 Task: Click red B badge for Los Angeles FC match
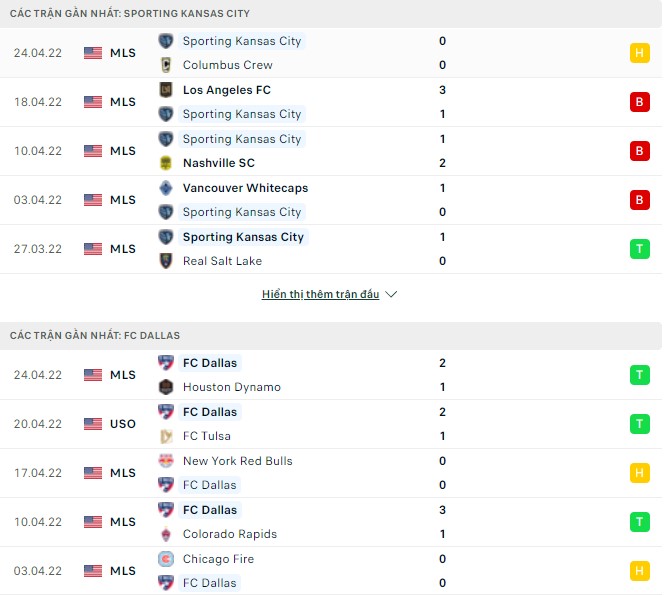coord(639,102)
